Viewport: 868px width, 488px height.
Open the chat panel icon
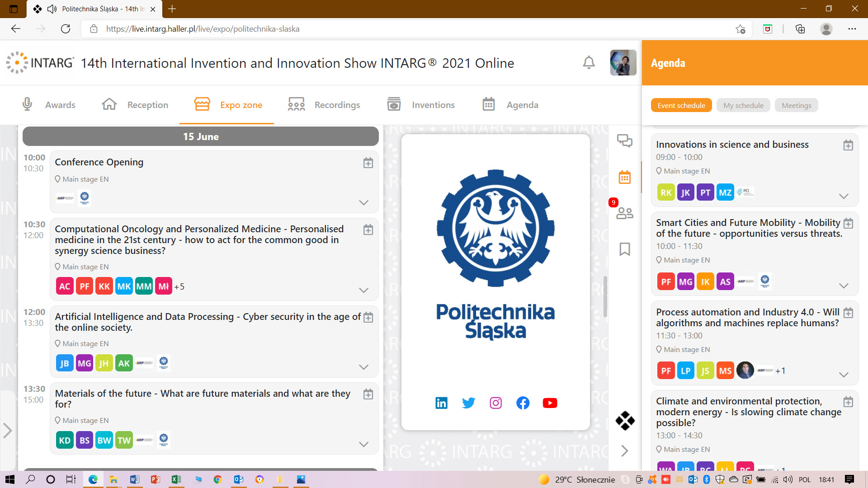(x=625, y=141)
